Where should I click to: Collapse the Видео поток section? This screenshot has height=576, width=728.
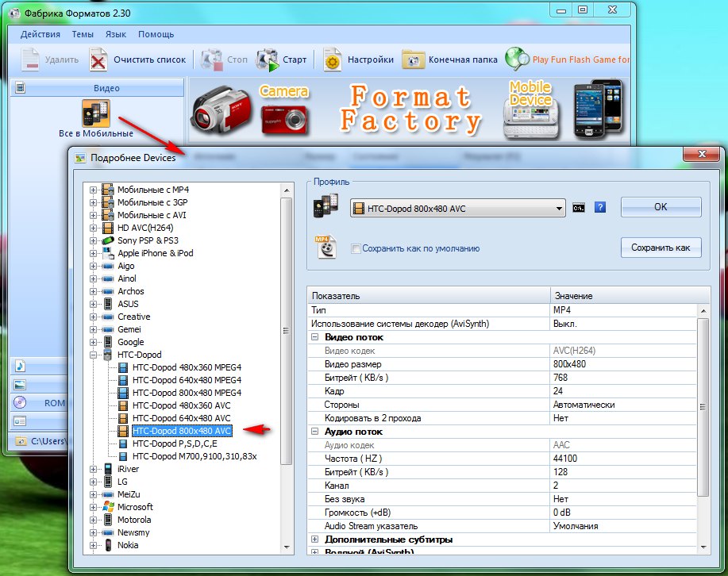point(314,337)
